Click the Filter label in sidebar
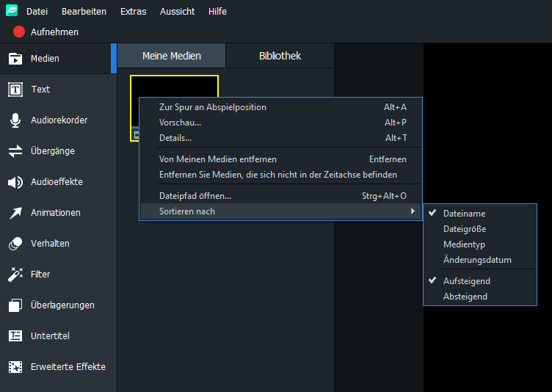The image size is (552, 392). (40, 275)
